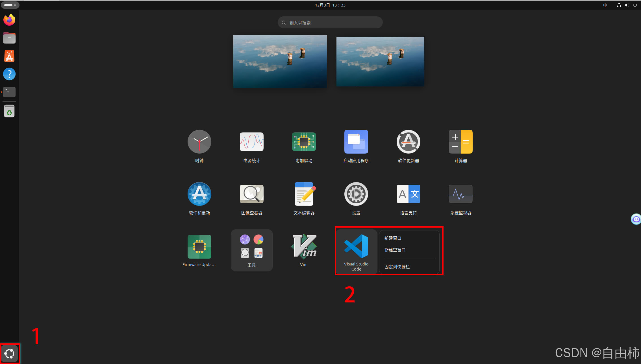The width and height of the screenshot is (641, 364).
Task: Open Firmware Updater app
Action: coord(199,247)
